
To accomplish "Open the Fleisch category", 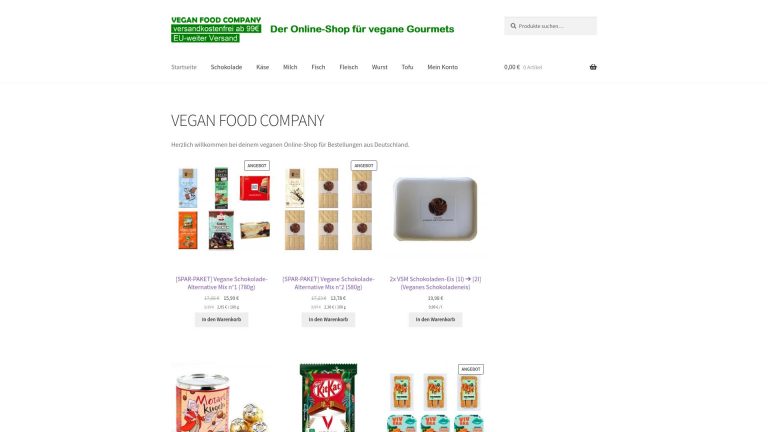I will click(x=349, y=67).
